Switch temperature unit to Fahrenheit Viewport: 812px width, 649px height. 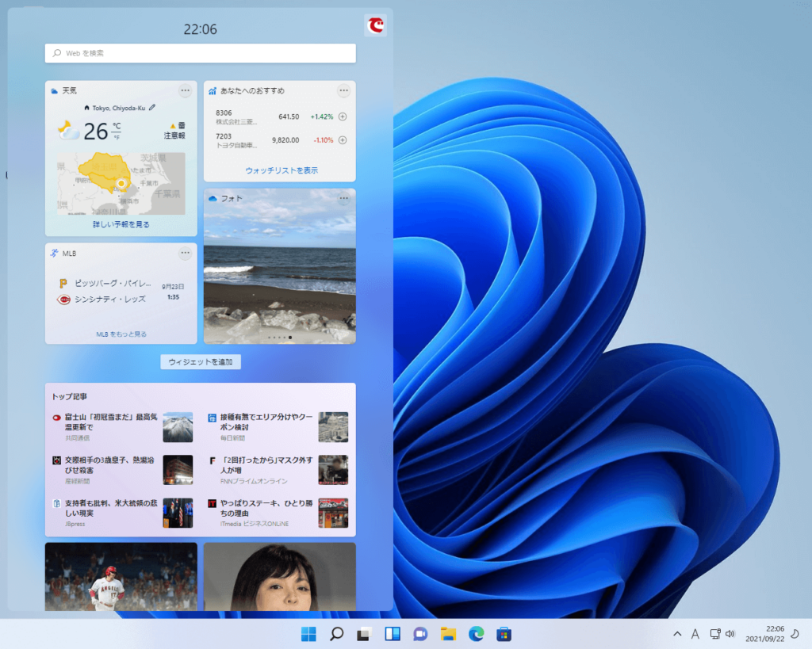coord(117,138)
